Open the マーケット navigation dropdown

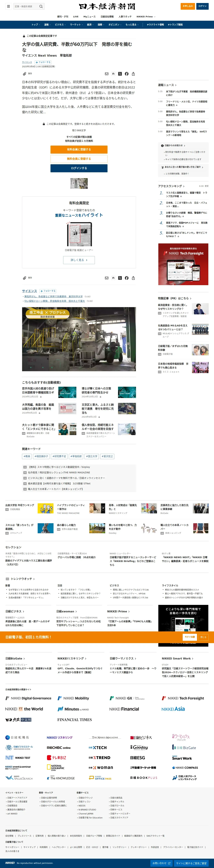76,25
